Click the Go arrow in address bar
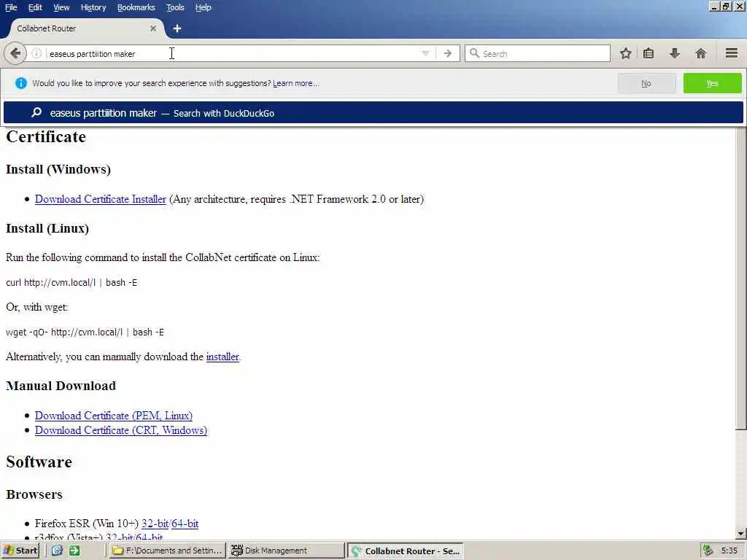Screen dimensions: 747x560 [x=448, y=54]
